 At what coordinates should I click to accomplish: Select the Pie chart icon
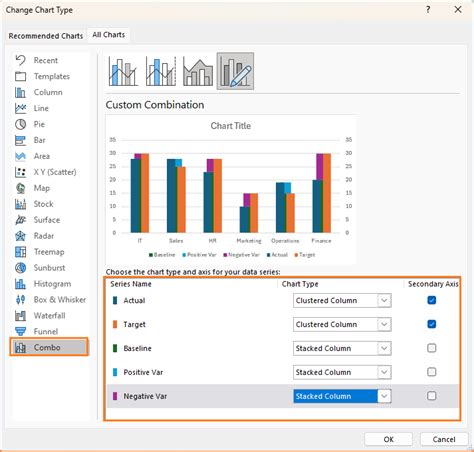pos(20,124)
